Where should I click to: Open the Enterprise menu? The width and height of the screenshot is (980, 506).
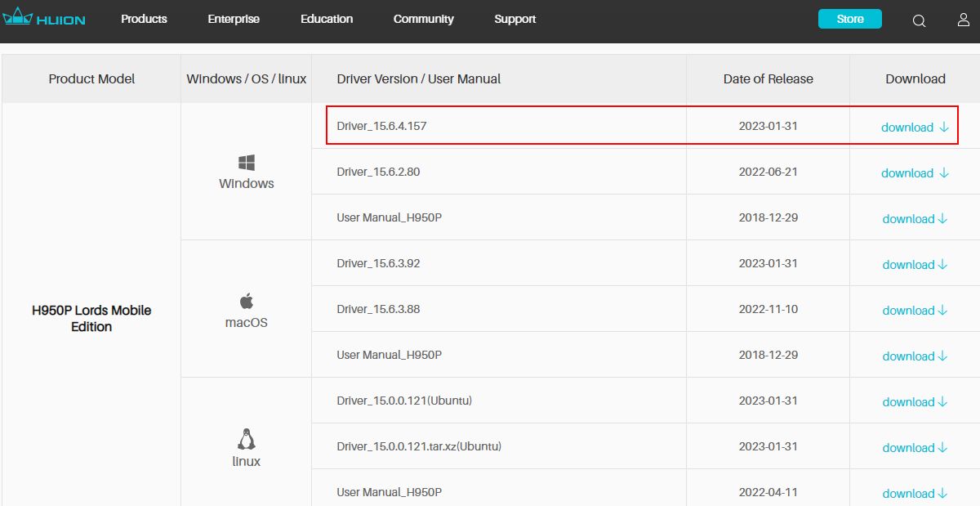click(x=234, y=19)
